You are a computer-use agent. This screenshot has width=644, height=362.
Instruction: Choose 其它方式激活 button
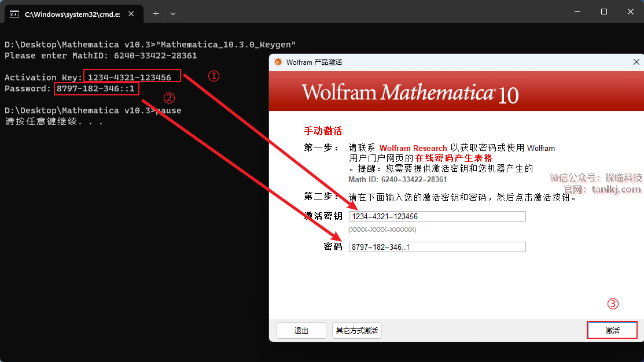coord(356,330)
